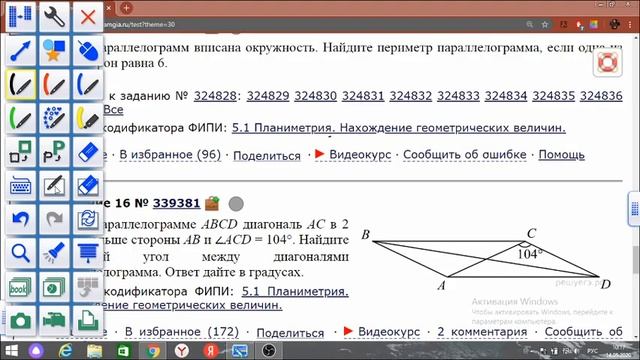This screenshot has height=360, width=640.
Task: Click В избранное (172)
Action: click(182, 332)
